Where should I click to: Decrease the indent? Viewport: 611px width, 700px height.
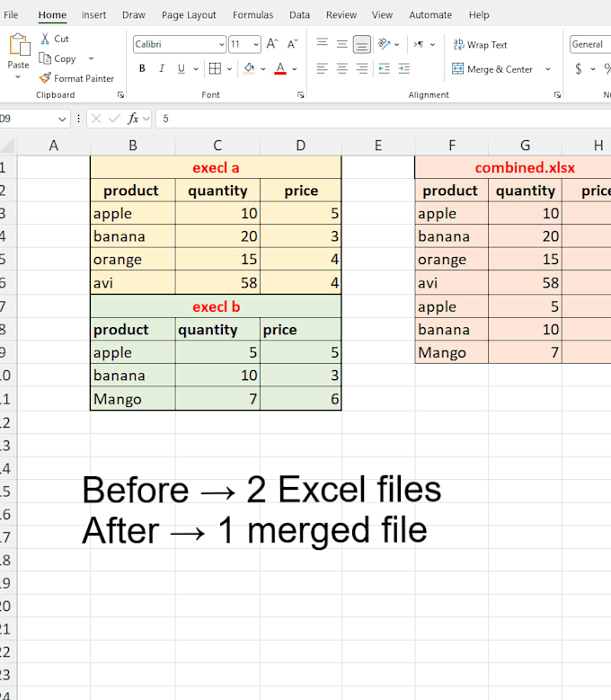pos(384,68)
